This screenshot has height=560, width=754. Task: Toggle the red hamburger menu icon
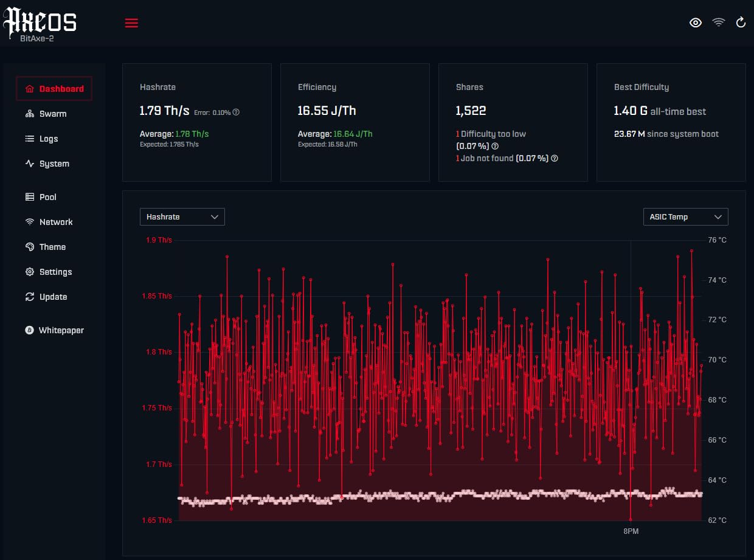(131, 23)
